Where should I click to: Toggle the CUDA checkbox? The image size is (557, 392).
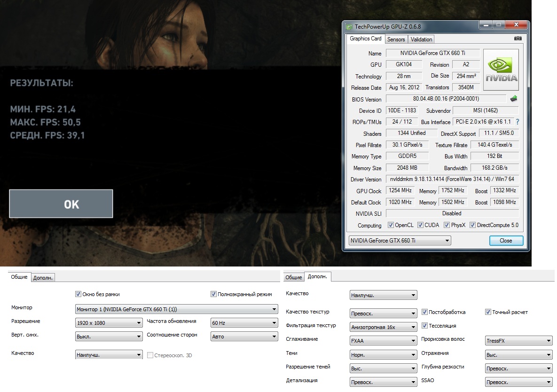coord(420,225)
